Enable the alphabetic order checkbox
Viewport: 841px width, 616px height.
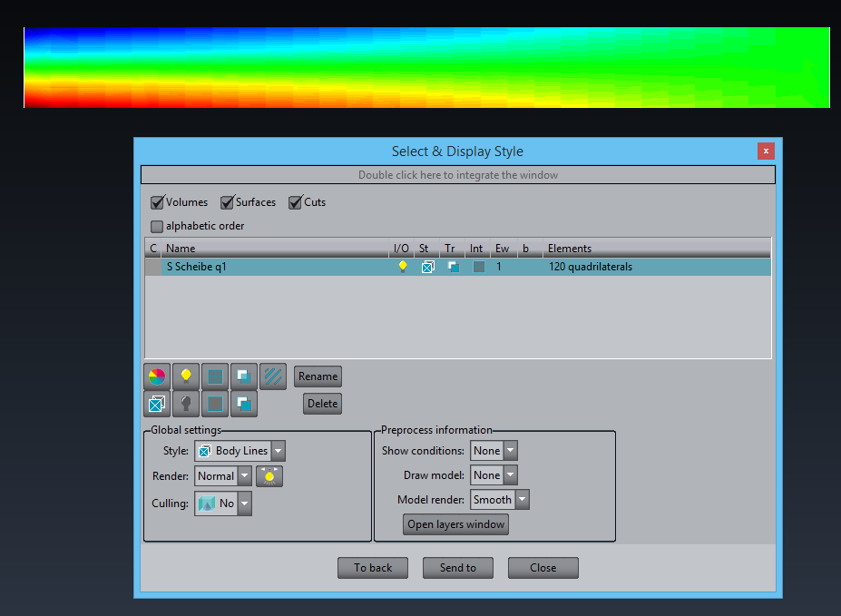(x=158, y=226)
